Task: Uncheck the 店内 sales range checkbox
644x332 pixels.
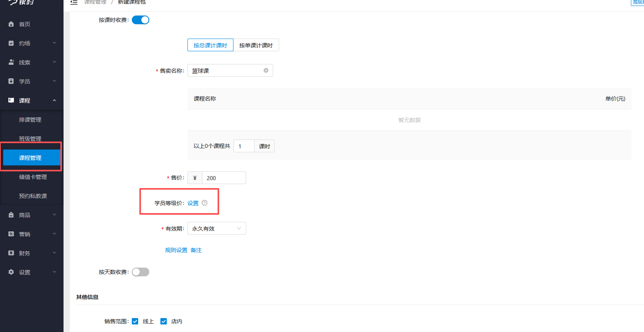Action: point(164,321)
